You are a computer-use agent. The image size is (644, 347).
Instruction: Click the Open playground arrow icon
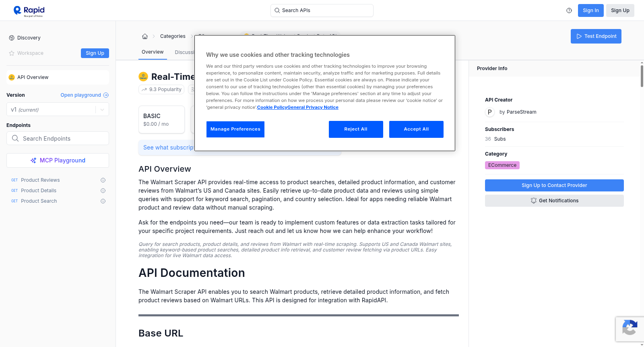click(106, 95)
